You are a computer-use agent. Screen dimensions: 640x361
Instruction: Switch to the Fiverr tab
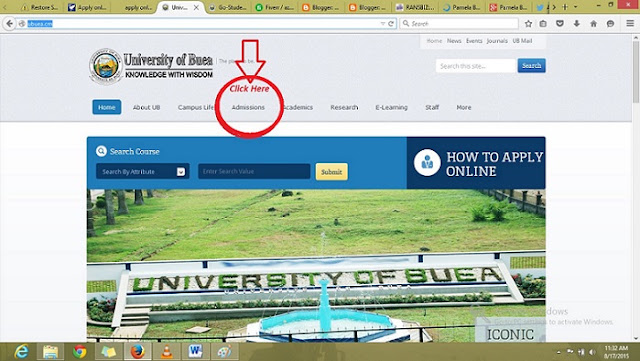pos(275,7)
